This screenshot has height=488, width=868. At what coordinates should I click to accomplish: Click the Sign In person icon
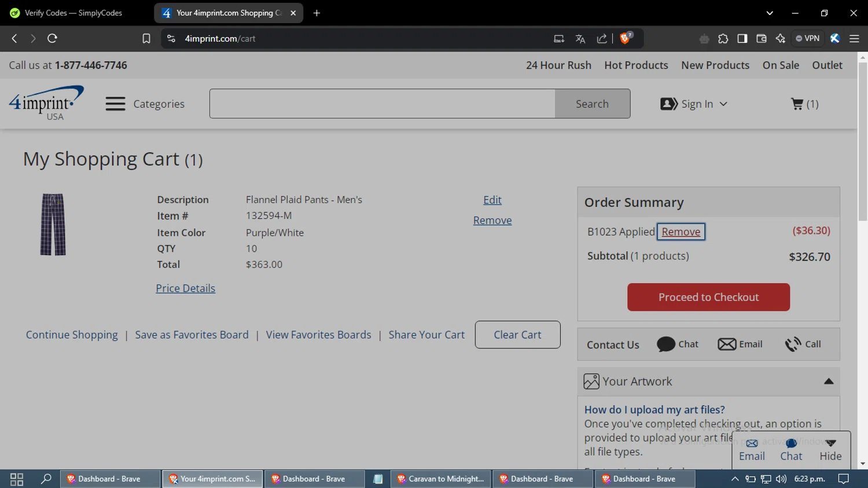coord(669,104)
